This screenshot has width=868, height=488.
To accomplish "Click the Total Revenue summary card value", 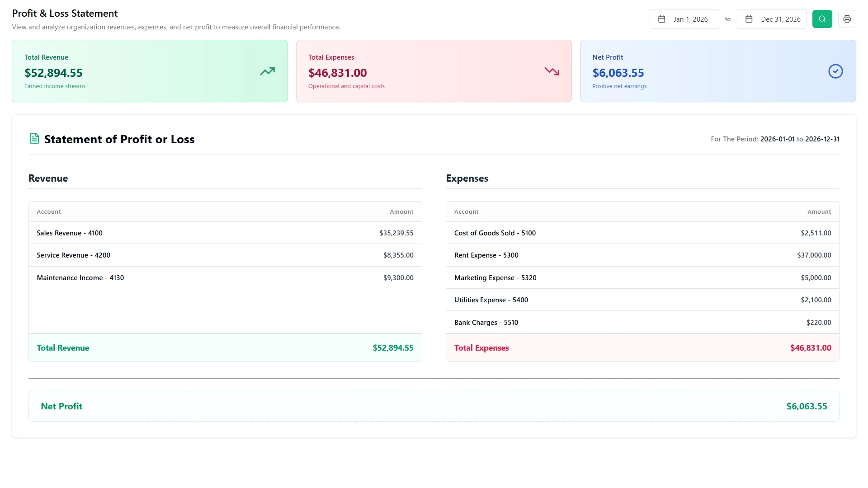I will coord(53,73).
